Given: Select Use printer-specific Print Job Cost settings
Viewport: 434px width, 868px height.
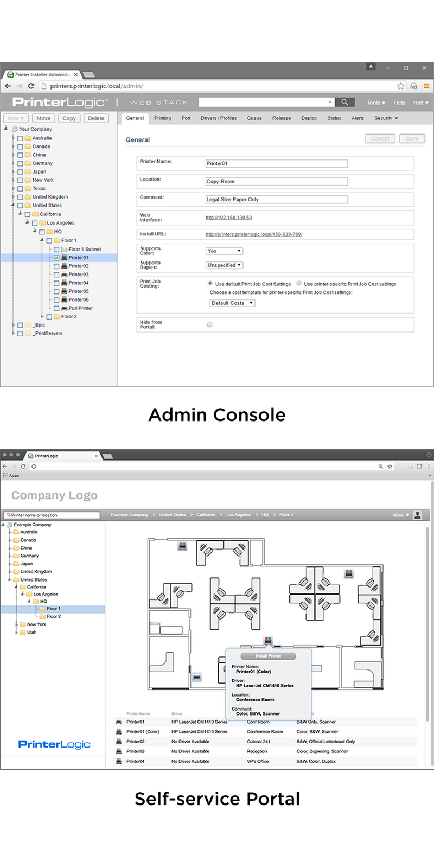Looking at the screenshot, I should pyautogui.click(x=299, y=283).
